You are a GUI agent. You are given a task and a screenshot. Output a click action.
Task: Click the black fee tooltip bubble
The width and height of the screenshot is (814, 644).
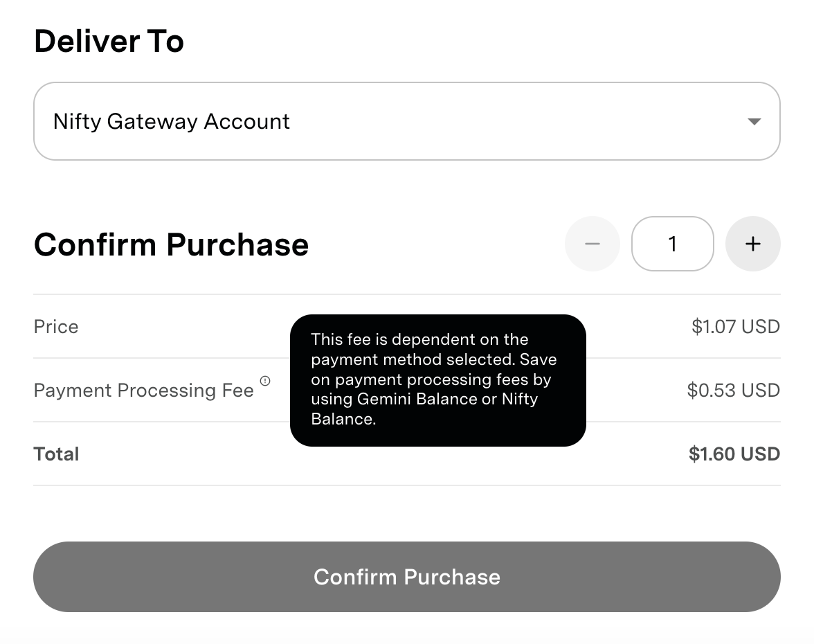(x=437, y=379)
